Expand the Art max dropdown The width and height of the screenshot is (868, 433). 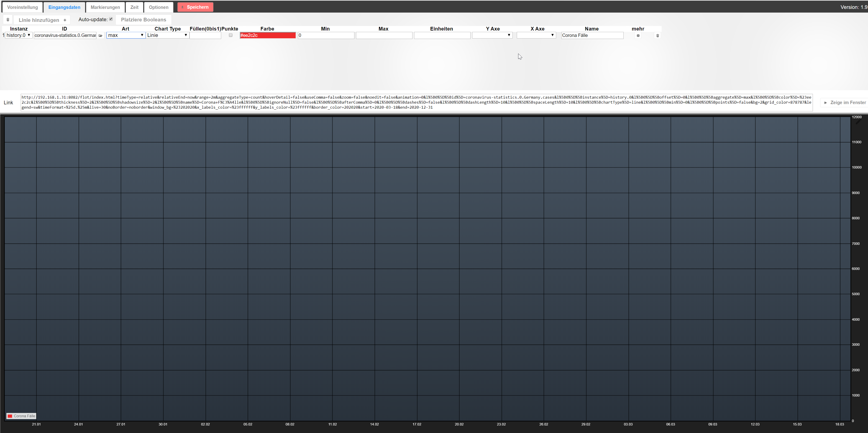[126, 35]
